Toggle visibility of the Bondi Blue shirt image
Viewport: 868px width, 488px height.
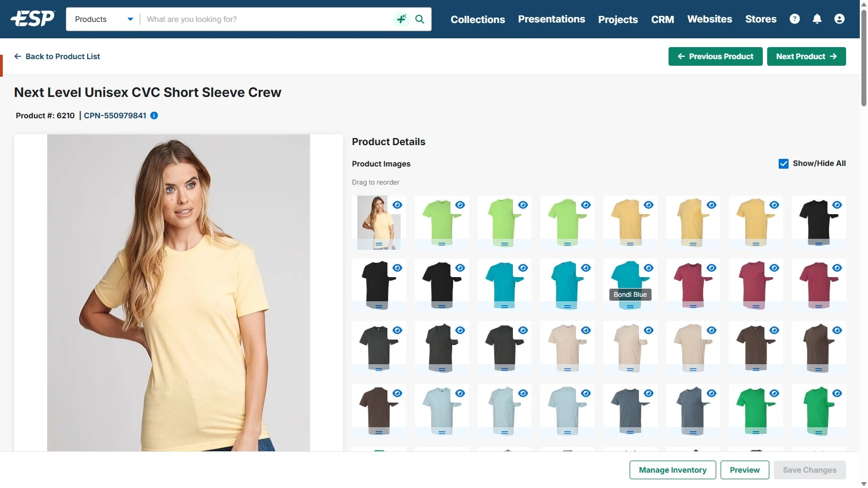(x=649, y=268)
